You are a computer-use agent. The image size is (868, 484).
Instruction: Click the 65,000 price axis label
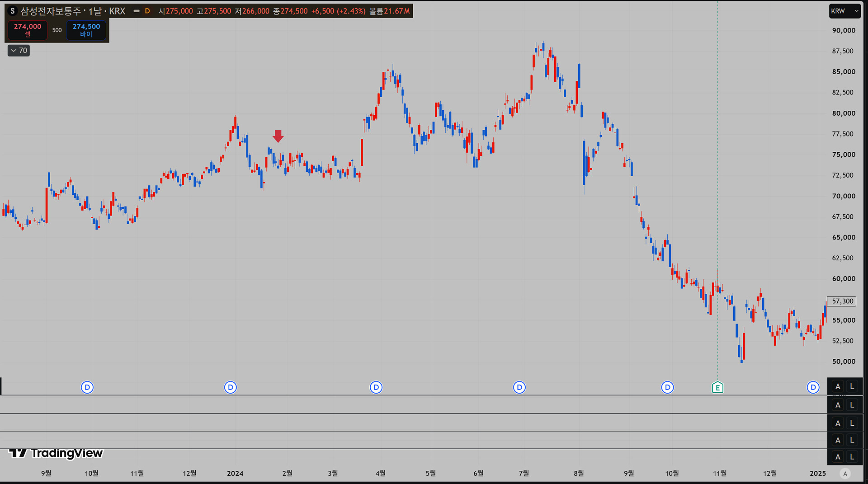844,237
